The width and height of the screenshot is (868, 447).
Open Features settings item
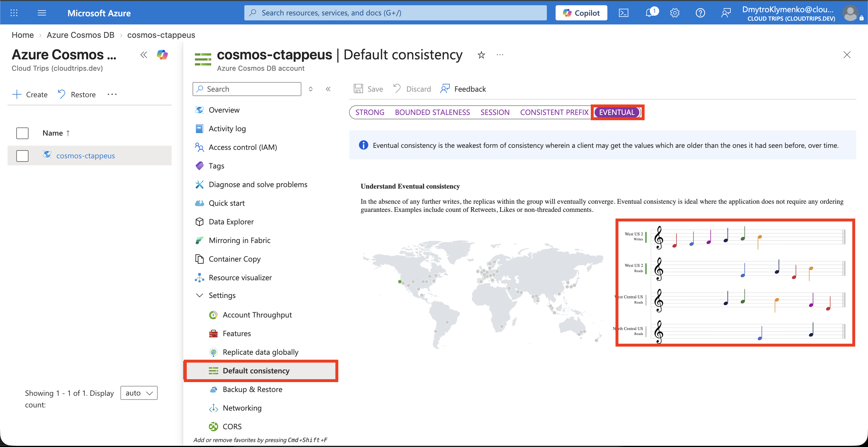tap(236, 334)
